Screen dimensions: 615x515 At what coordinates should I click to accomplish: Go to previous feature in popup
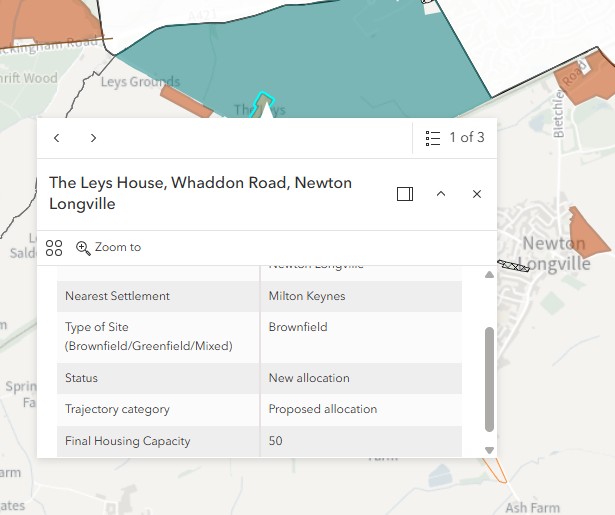[56, 138]
